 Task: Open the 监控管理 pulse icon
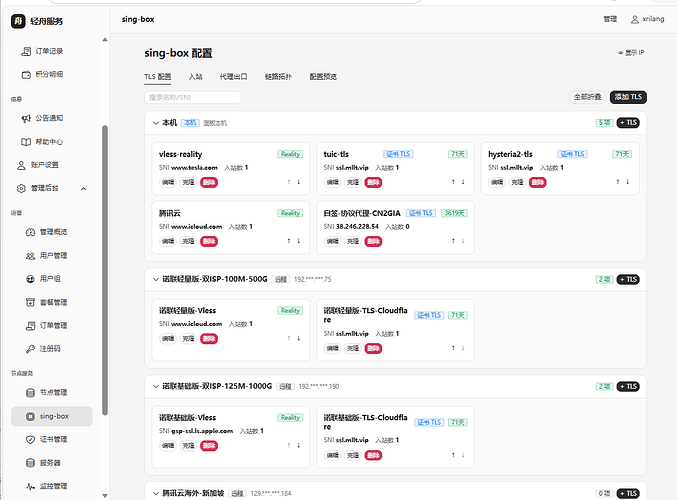(x=30, y=486)
